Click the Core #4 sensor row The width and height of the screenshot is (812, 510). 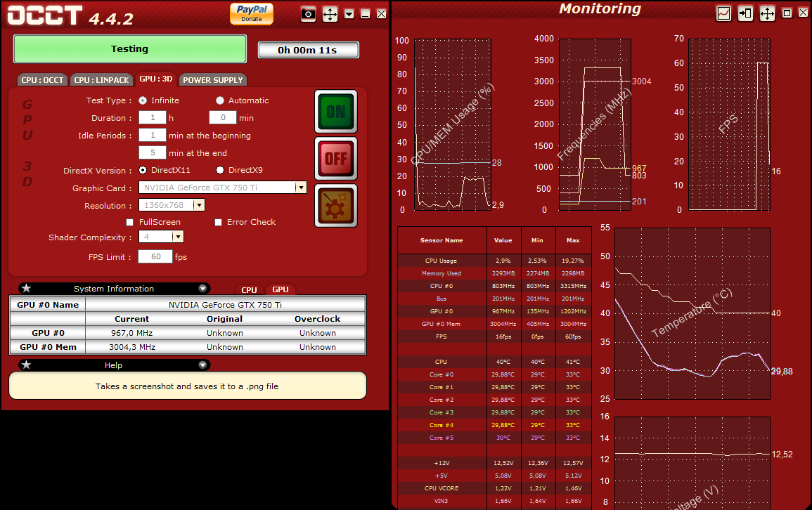[x=494, y=425]
